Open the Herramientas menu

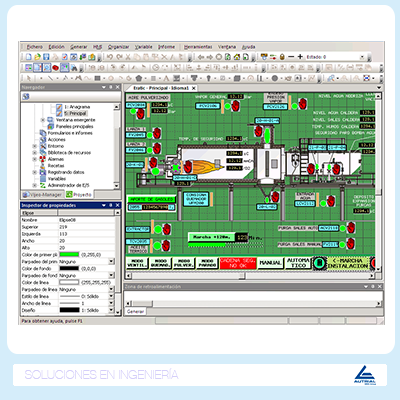(x=198, y=47)
